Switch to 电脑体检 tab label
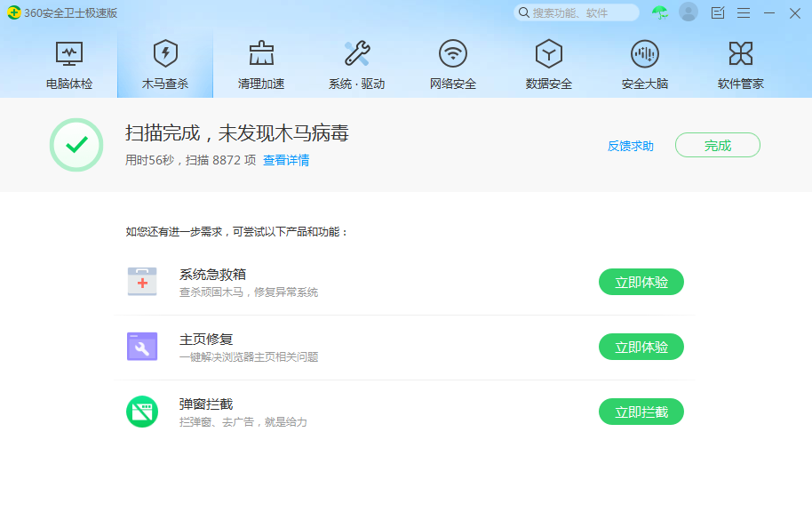This screenshot has width=812, height=512. 69,84
